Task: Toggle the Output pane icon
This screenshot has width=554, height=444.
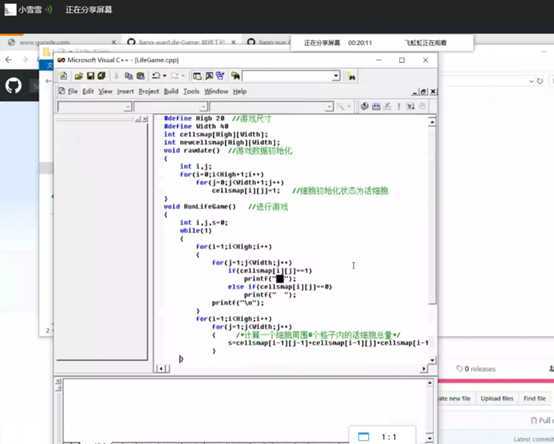Action: (209, 76)
